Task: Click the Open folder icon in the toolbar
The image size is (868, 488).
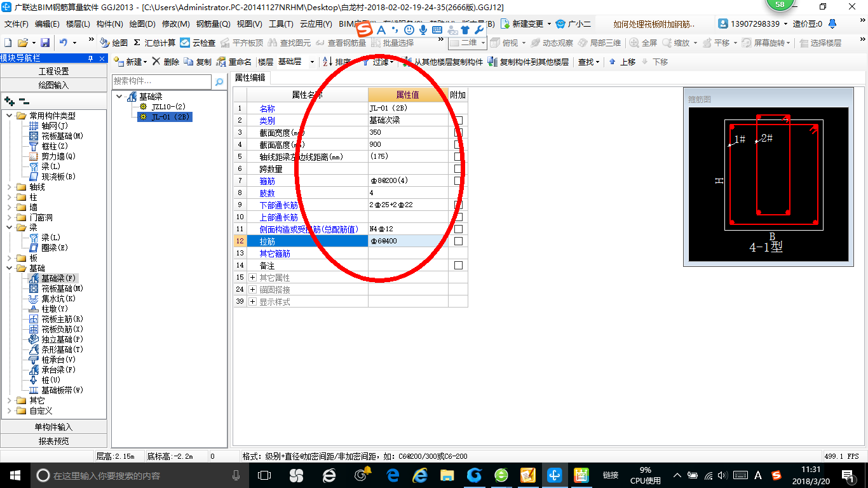Action: click(22, 43)
